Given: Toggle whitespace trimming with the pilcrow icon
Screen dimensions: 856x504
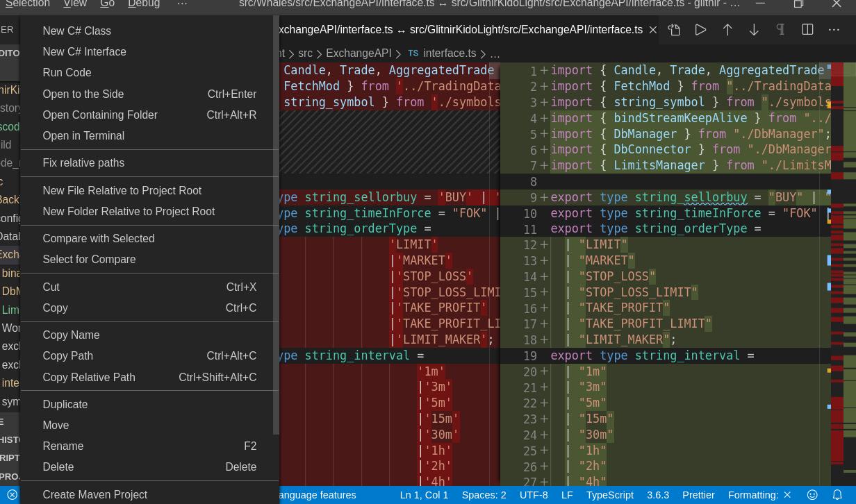Looking at the screenshot, I should pyautogui.click(x=780, y=30).
